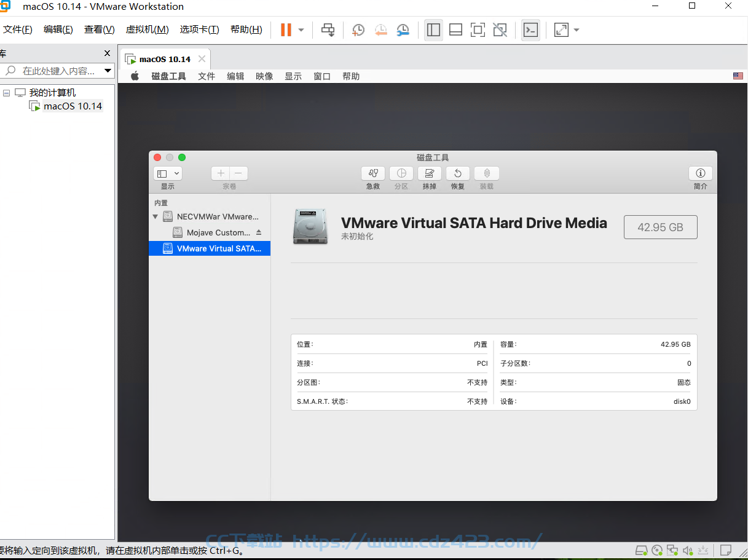Click the 42.95 GB capacity box
748x560 pixels.
pos(661,227)
